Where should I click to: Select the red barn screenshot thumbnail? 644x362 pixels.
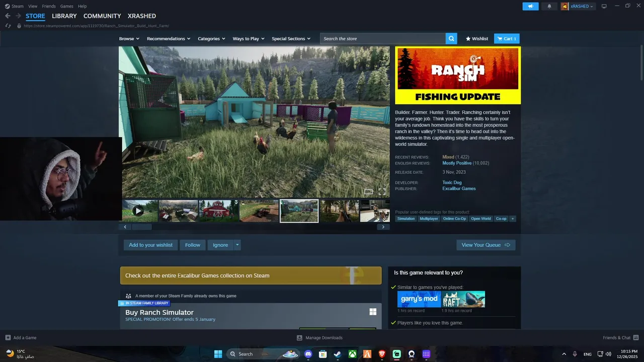[x=219, y=211]
